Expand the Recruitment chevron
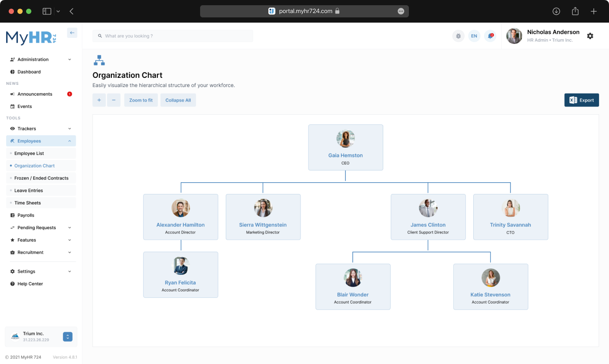Image resolution: width=609 pixels, height=364 pixels. click(70, 253)
